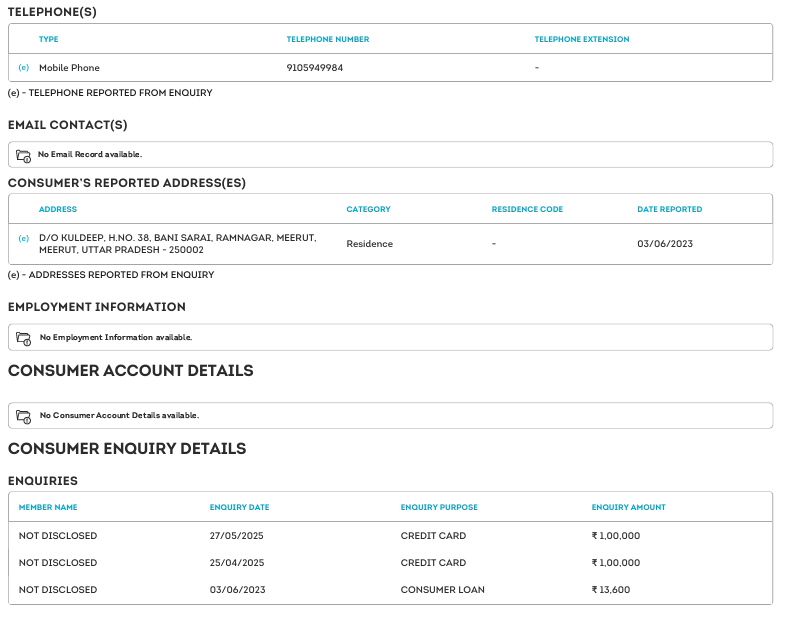
Task: Click the address date reported 03/06/2023
Action: (x=665, y=244)
